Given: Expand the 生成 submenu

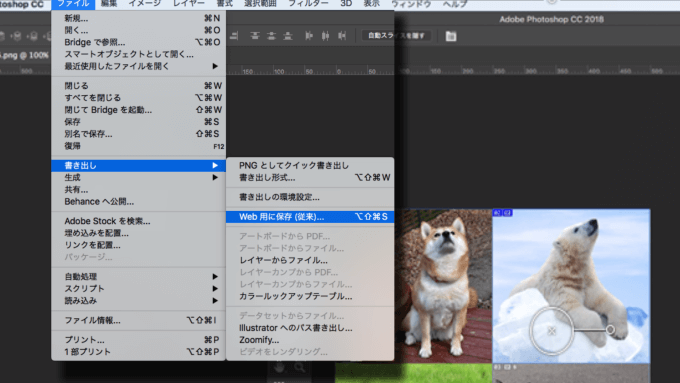Looking at the screenshot, I should coord(138,177).
